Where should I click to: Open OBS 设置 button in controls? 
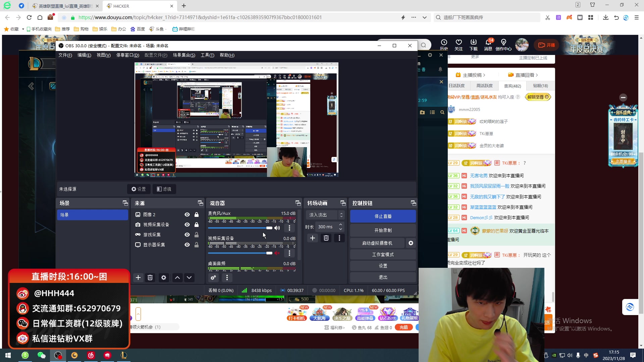click(383, 266)
